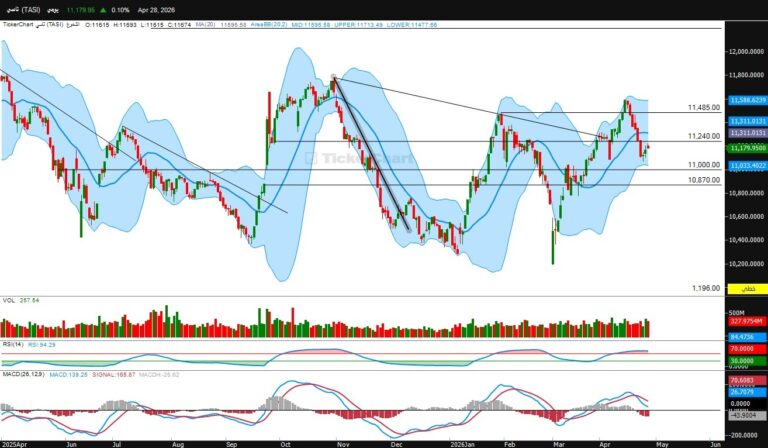Click the yellow linear scale tag

tap(745, 289)
